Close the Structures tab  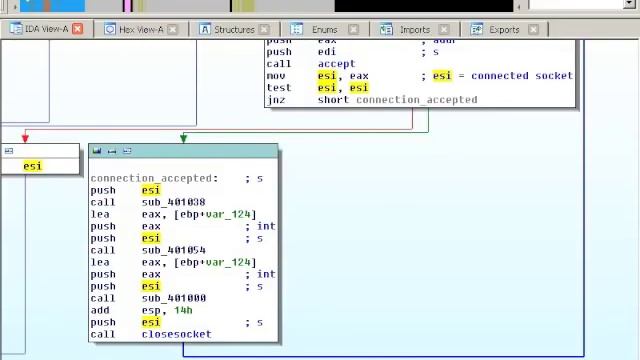tap(264, 29)
